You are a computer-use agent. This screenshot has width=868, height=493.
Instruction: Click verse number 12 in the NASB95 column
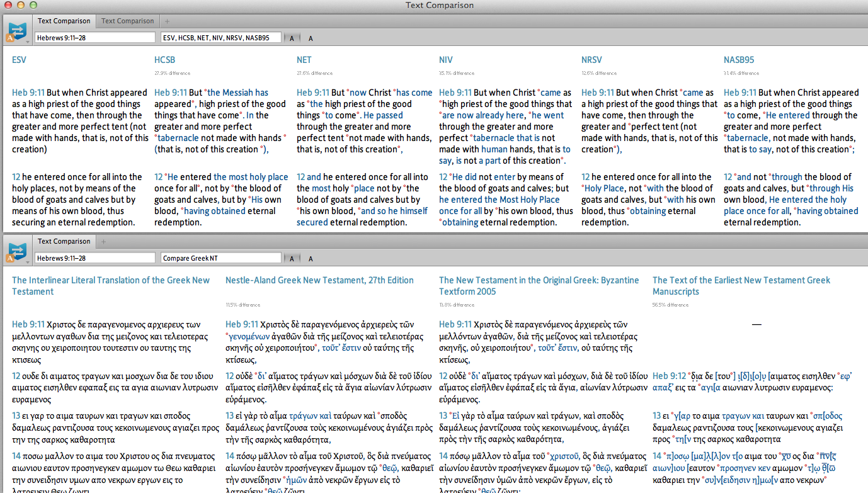point(728,177)
